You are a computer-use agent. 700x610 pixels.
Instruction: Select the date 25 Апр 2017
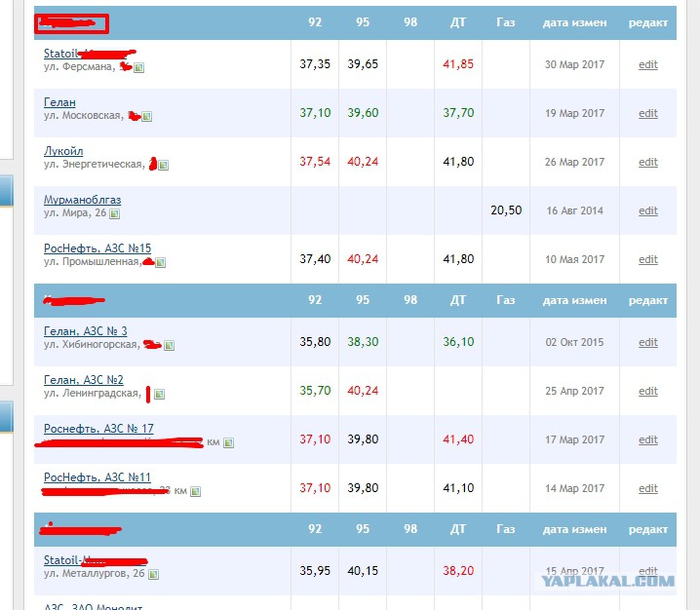coord(574,391)
